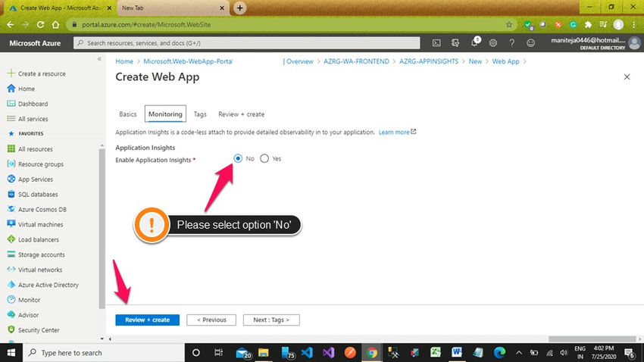Open Monitor in sidebar
This screenshot has height=362, width=644.
[x=29, y=300]
